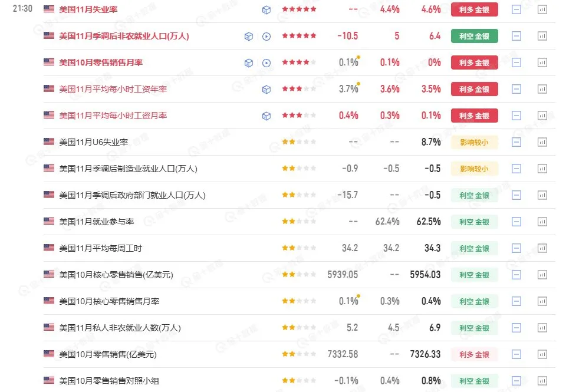Click cube icon in 美国11月平均每小时工资年率 row
The width and height of the screenshot is (566, 392).
pyautogui.click(x=266, y=90)
